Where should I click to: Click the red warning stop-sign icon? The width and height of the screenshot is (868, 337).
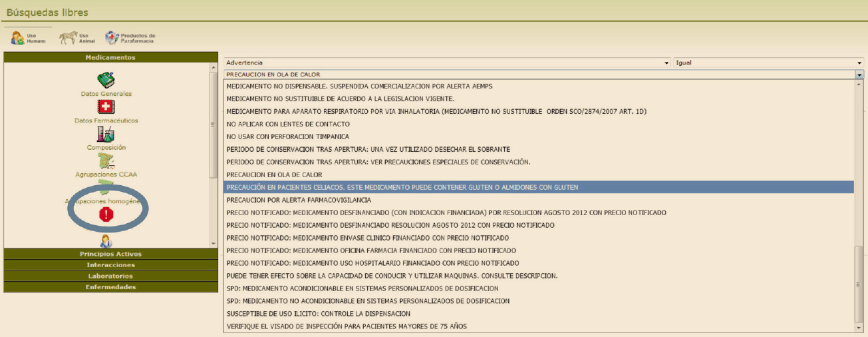point(106,214)
